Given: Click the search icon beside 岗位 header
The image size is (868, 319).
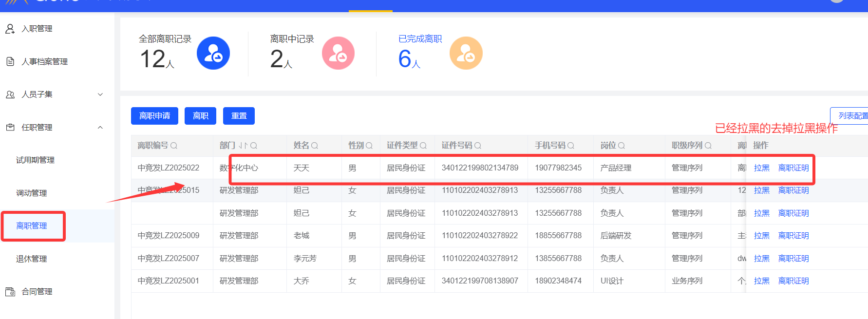Looking at the screenshot, I should click(622, 146).
